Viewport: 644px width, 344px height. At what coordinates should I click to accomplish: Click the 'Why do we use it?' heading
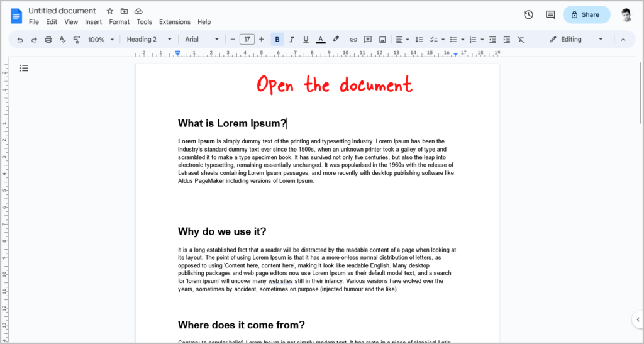tap(222, 231)
